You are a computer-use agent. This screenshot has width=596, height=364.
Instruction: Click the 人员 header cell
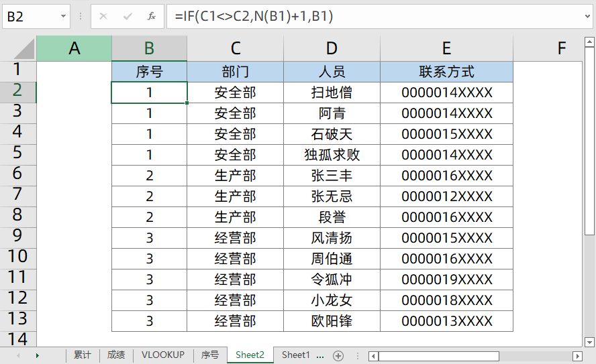[332, 71]
